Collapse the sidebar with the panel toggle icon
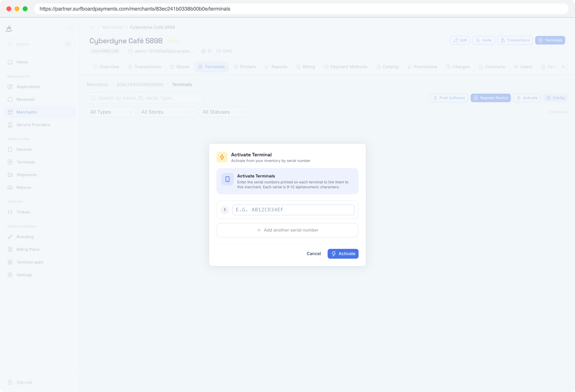The width and height of the screenshot is (575, 392). (x=71, y=29)
